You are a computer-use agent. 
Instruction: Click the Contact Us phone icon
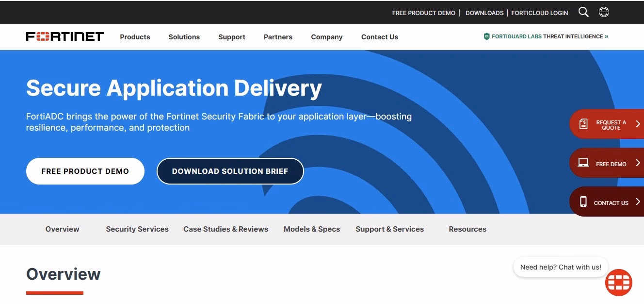[x=583, y=202]
